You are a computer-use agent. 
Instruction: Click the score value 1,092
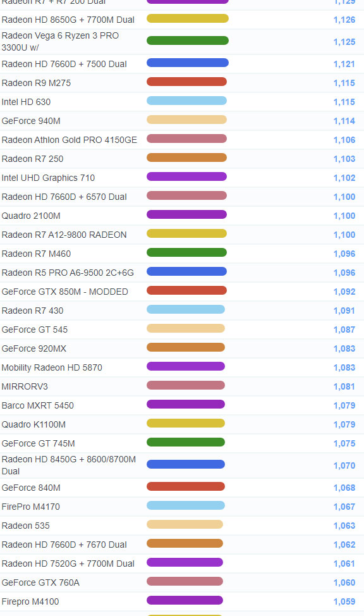(x=344, y=292)
